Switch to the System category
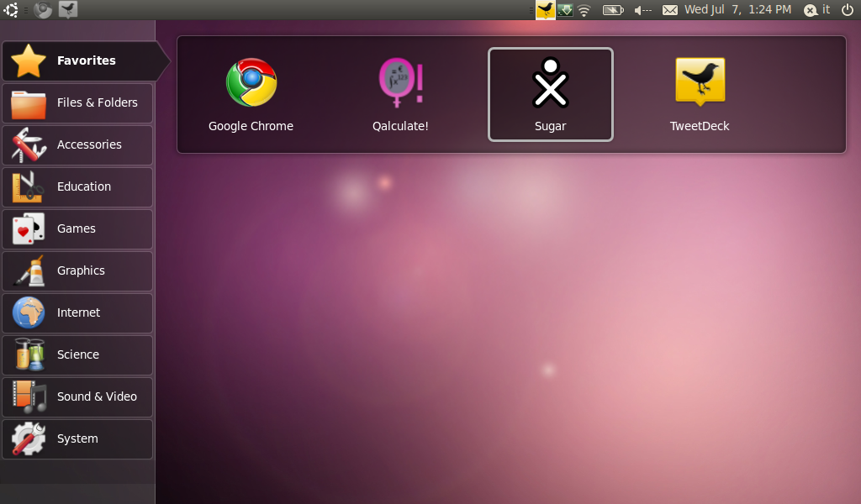This screenshot has height=504, width=861. tap(77, 438)
